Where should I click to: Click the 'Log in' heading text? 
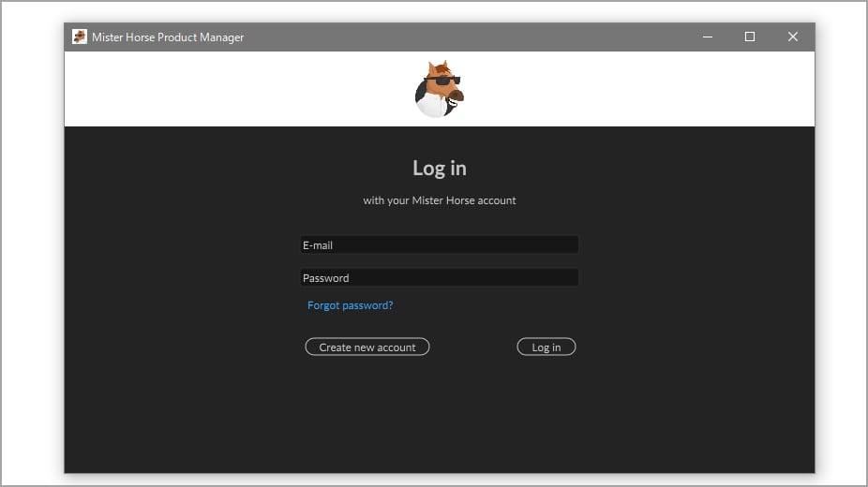tap(440, 168)
